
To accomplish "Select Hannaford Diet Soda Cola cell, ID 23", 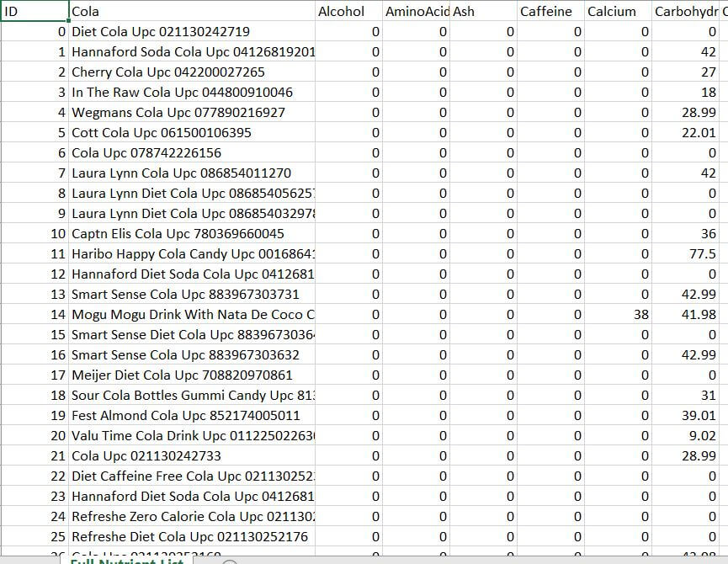I will coord(192,496).
